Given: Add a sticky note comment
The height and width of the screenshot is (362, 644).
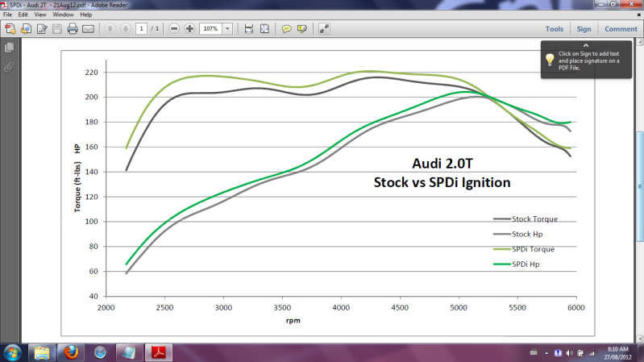Looking at the screenshot, I should (x=286, y=29).
